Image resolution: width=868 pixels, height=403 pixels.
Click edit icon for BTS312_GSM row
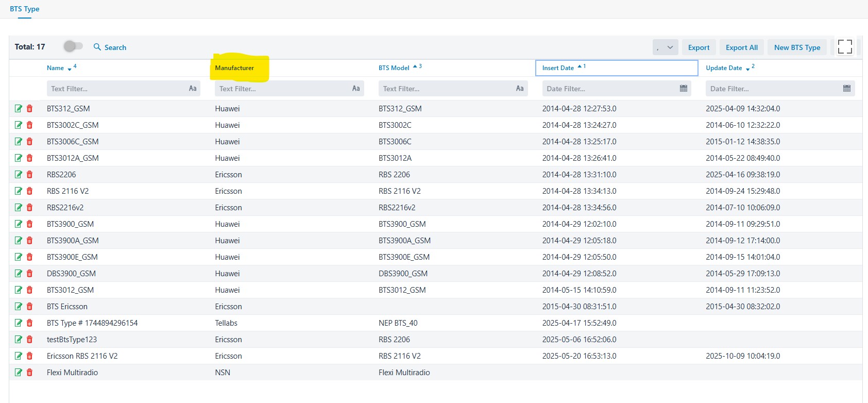click(x=19, y=109)
